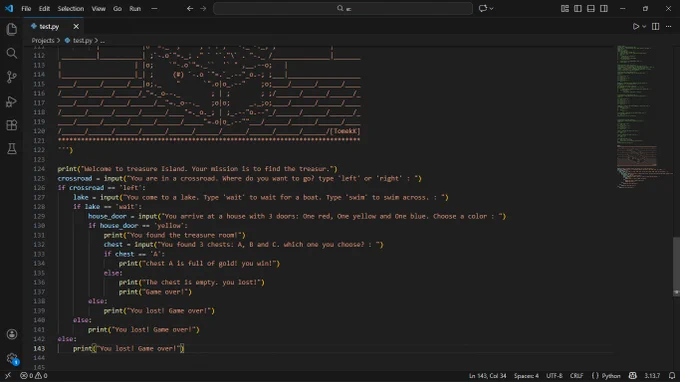Screen dimensions: 680x382
Task: Click the 'Welcome to treasure Island' print line
Action: click(197, 169)
